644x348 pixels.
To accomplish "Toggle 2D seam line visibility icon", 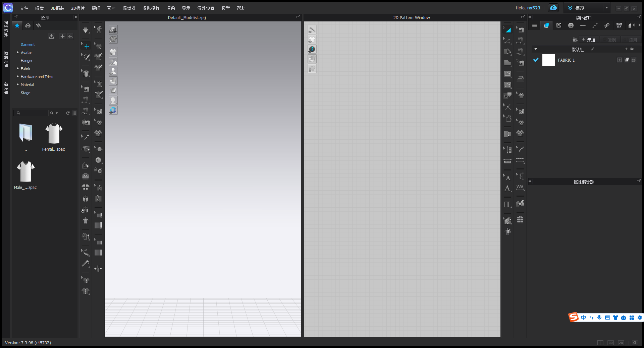I will point(312,30).
